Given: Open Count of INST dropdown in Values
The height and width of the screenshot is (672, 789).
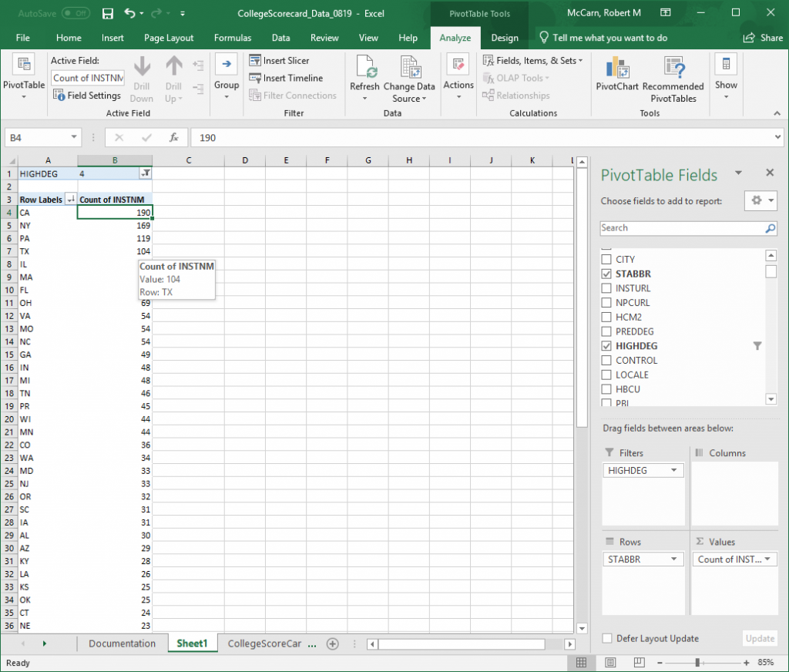Looking at the screenshot, I should point(767,559).
